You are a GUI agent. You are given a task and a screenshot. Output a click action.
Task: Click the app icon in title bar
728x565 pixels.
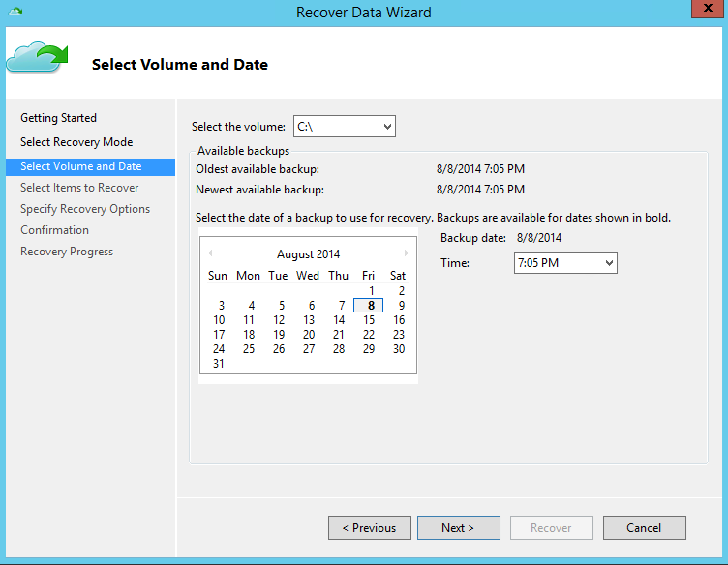[15, 12]
